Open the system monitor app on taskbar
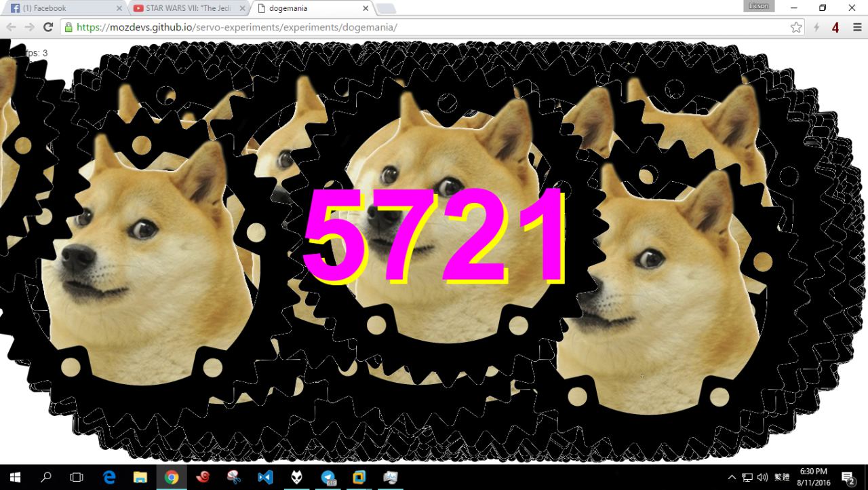The image size is (868, 490). [391, 477]
